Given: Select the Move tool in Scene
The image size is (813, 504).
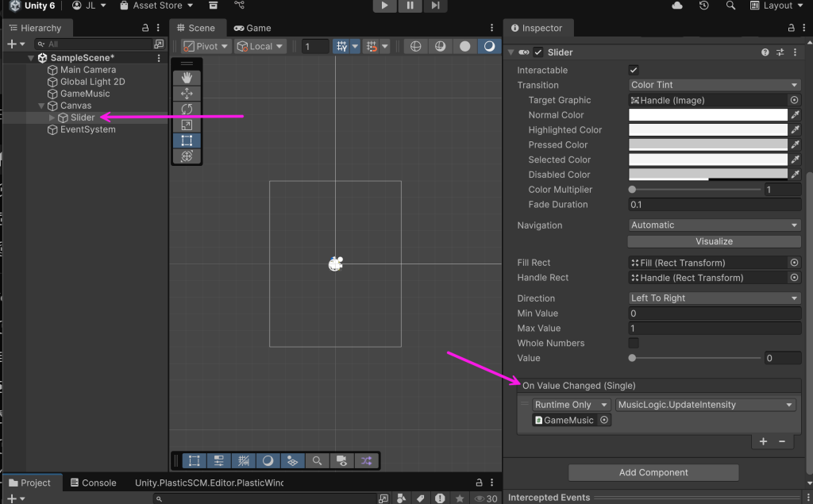Looking at the screenshot, I should [187, 94].
